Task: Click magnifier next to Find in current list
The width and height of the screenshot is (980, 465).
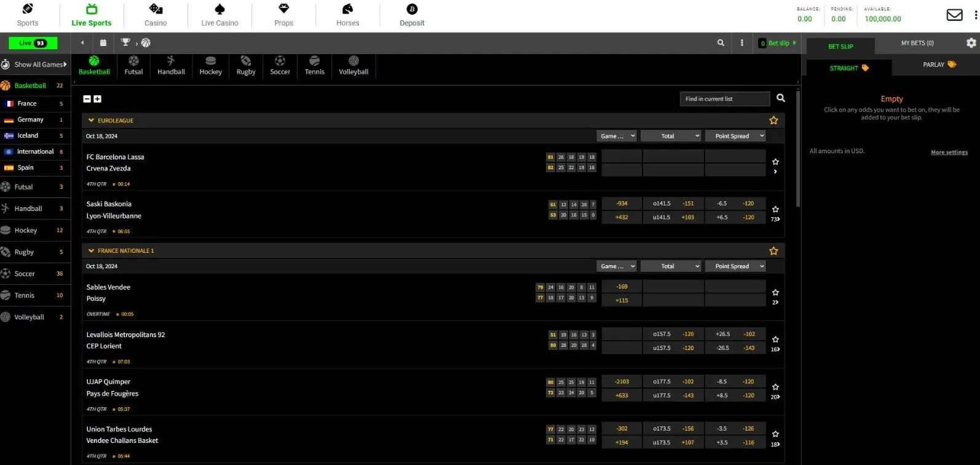Action: click(x=781, y=98)
